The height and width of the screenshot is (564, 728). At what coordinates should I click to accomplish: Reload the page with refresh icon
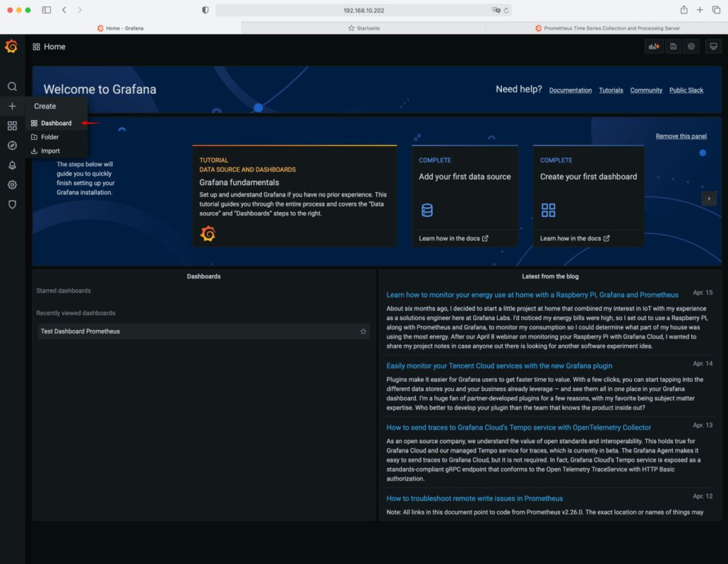506,10
